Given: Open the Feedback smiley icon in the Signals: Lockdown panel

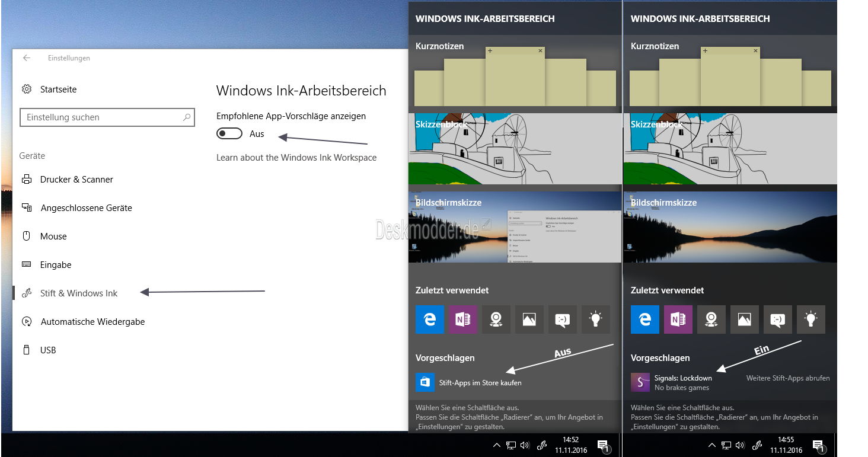Looking at the screenshot, I should [778, 319].
